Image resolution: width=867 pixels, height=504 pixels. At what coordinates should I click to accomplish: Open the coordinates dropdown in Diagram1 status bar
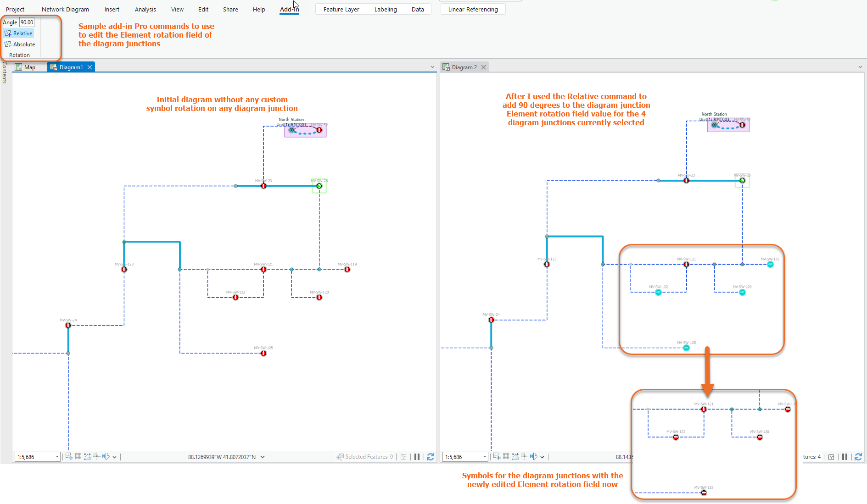(263, 456)
